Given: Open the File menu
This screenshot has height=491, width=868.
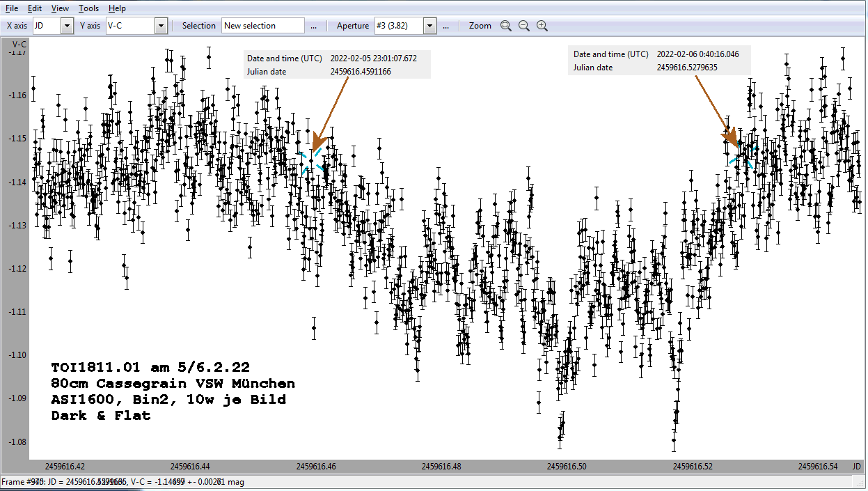Looking at the screenshot, I should (x=12, y=8).
